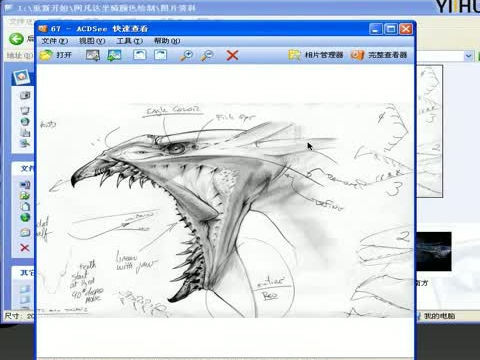The image size is (480, 360).
Task: Click the red X delete icon in Explorer sidebar
Action: tap(25, 248)
